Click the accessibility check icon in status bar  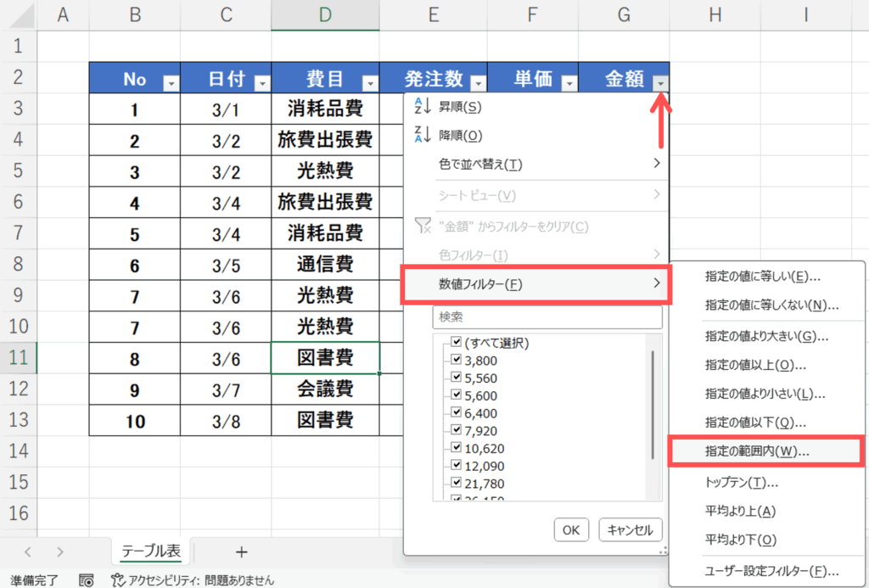[x=118, y=580]
